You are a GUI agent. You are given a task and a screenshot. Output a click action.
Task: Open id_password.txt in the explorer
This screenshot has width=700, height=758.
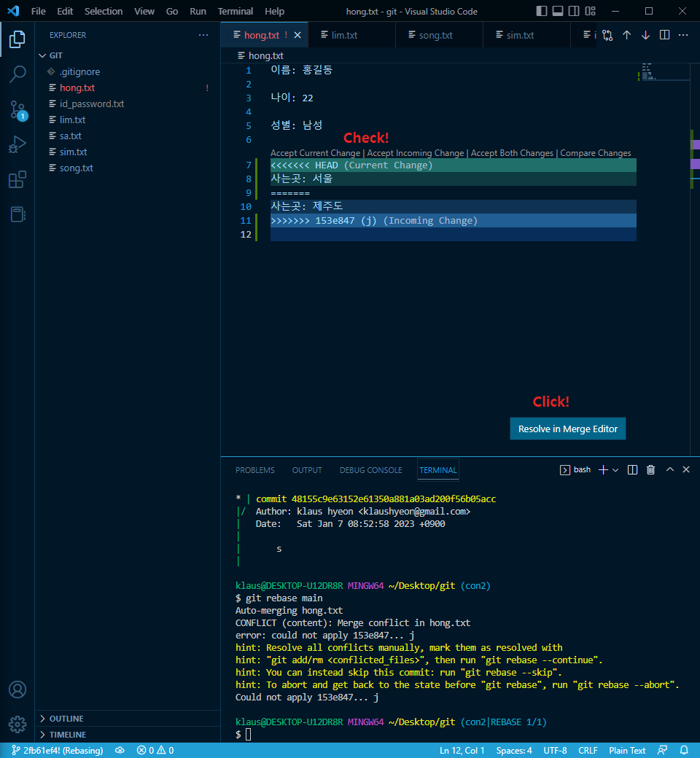(x=128, y=103)
